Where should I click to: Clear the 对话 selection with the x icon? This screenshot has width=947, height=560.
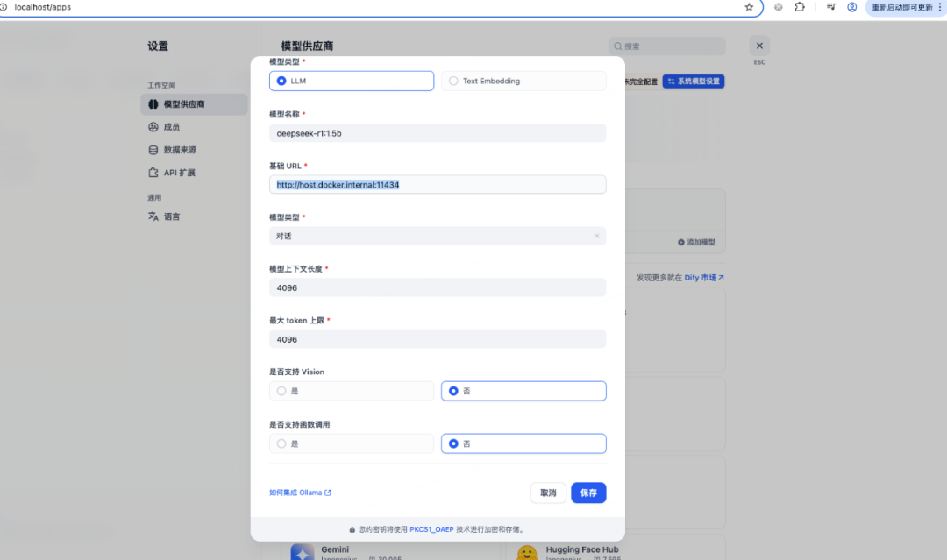pyautogui.click(x=597, y=236)
